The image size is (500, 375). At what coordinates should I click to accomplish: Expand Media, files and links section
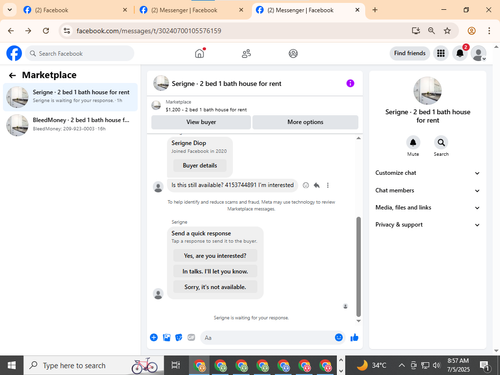click(x=428, y=208)
